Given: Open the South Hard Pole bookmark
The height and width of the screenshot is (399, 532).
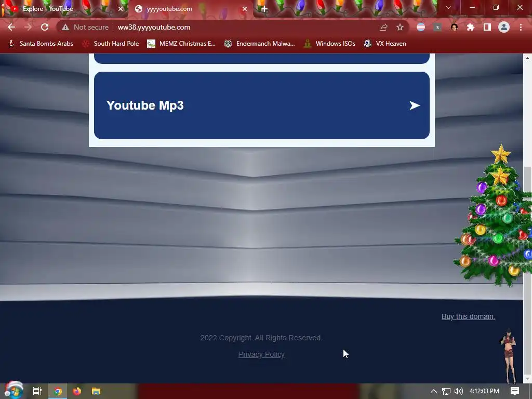Looking at the screenshot, I should click(x=111, y=44).
